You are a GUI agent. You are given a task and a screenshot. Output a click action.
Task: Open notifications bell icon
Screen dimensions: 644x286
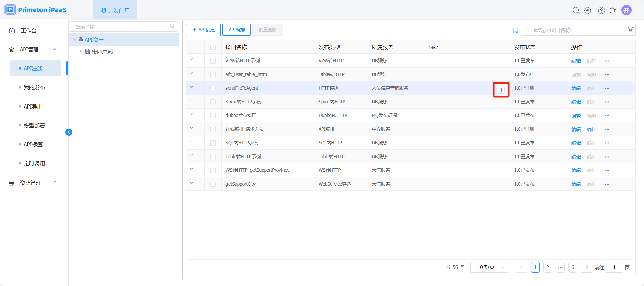pos(613,10)
